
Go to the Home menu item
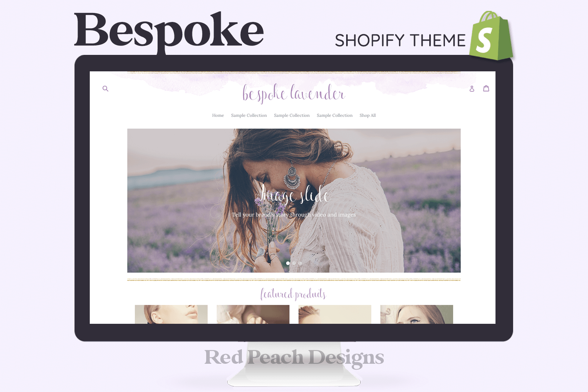click(x=218, y=115)
